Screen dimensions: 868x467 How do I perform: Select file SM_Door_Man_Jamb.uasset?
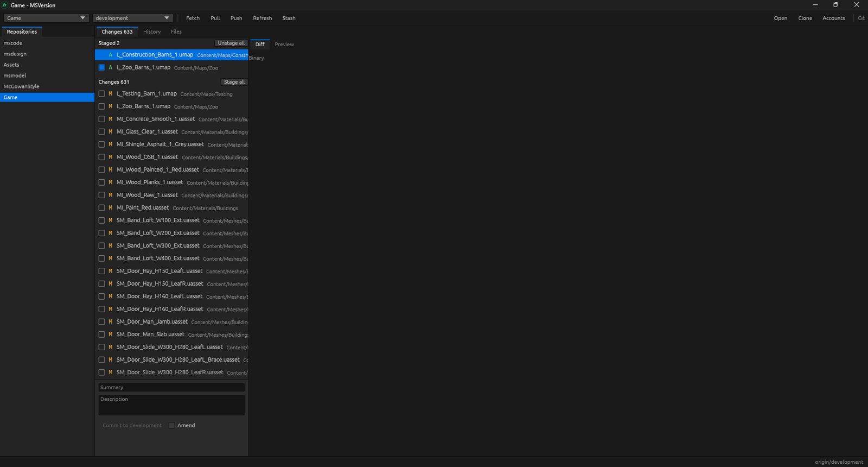[171, 321]
